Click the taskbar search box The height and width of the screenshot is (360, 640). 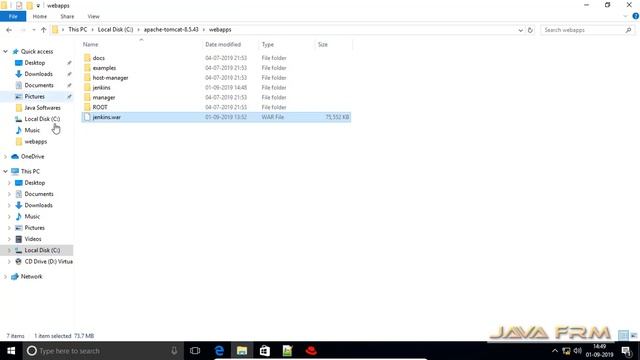click(x=103, y=351)
